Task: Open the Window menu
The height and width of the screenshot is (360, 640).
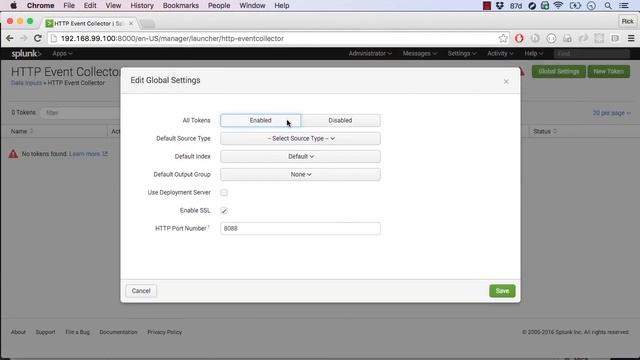Action: click(252, 6)
